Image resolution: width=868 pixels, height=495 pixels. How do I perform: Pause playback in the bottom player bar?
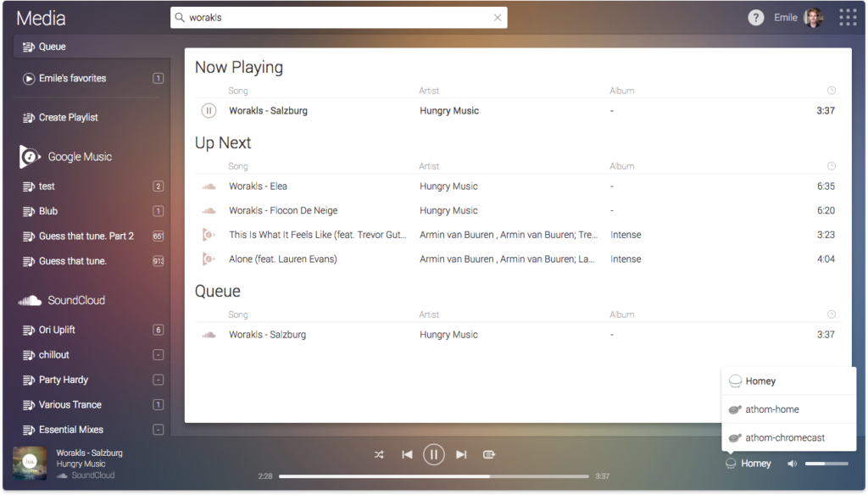click(x=433, y=454)
